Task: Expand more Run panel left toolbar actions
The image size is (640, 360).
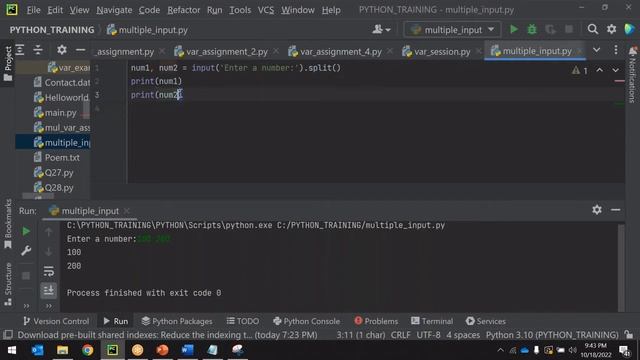Action: (26, 306)
